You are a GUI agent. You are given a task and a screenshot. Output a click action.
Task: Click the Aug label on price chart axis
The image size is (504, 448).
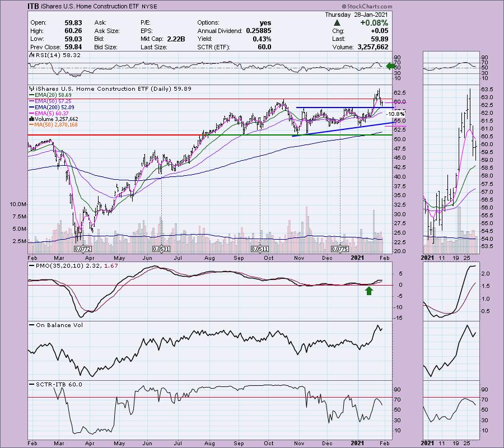(209, 258)
